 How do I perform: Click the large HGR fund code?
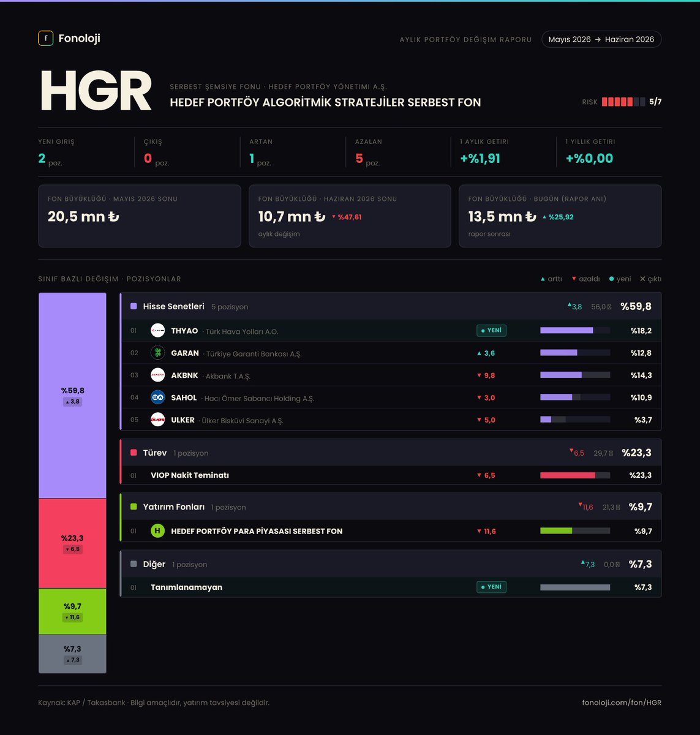pyautogui.click(x=96, y=91)
